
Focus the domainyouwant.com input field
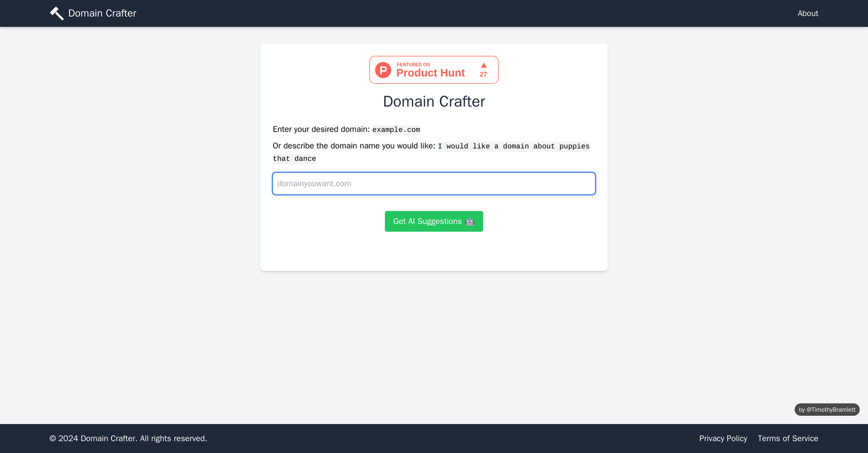(x=434, y=183)
